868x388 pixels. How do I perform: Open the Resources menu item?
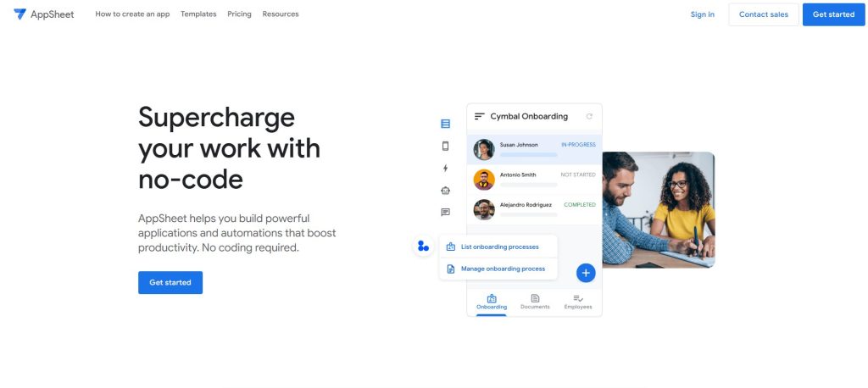[281, 14]
